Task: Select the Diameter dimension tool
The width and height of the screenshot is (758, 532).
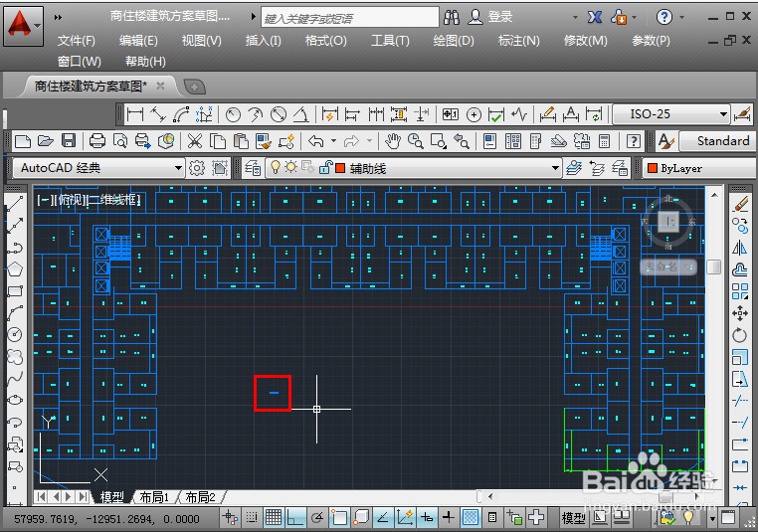Action: (279, 115)
